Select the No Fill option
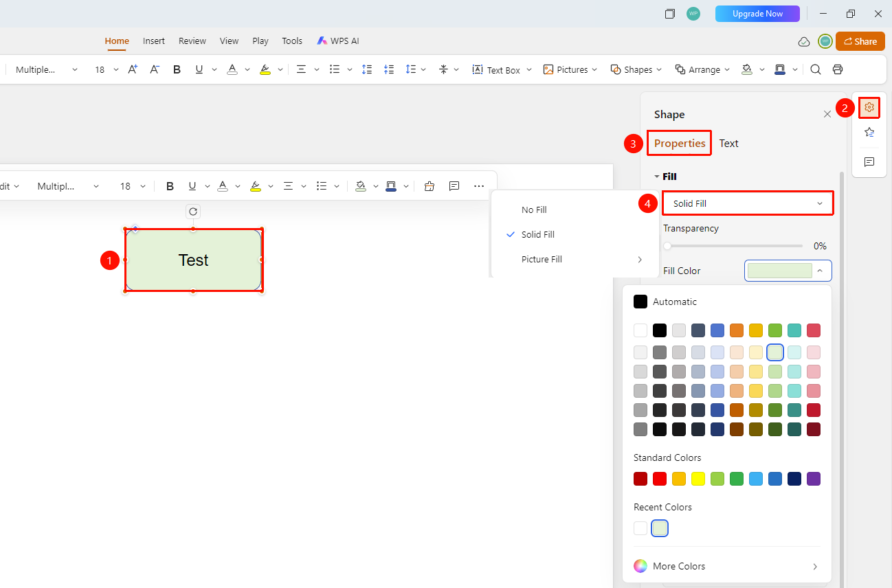The image size is (892, 588). (x=534, y=210)
